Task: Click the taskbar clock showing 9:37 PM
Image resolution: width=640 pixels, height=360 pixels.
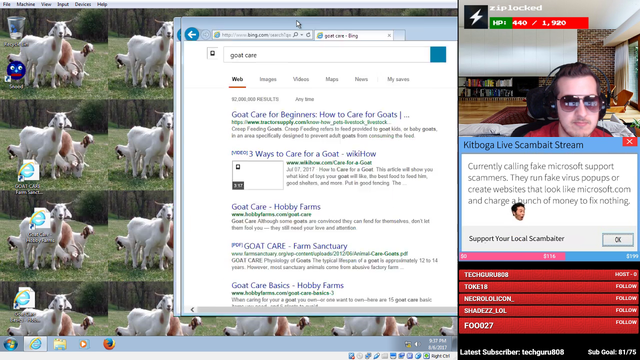Action: (x=437, y=344)
